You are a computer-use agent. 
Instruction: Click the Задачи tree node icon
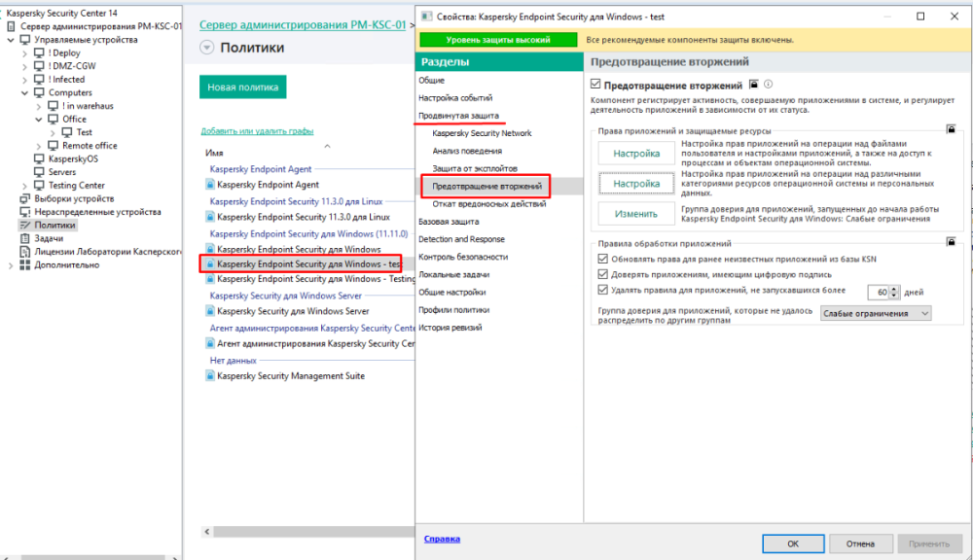[x=25, y=238]
